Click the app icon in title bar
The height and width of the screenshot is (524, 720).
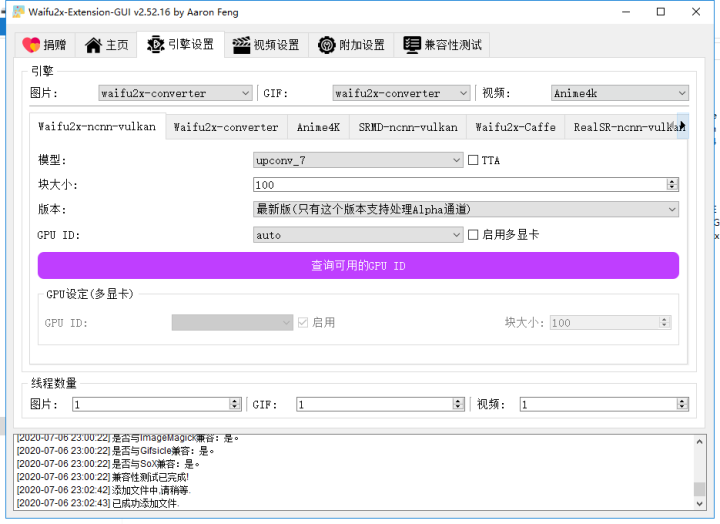click(x=18, y=12)
